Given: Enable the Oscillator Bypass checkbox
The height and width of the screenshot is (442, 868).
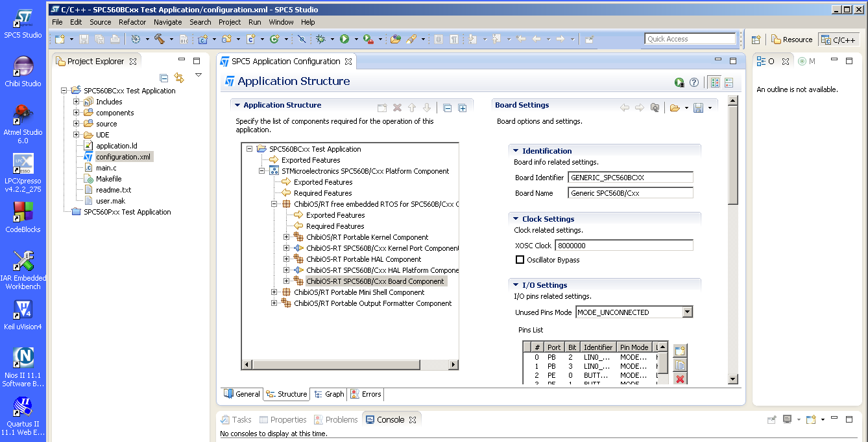Looking at the screenshot, I should point(520,260).
